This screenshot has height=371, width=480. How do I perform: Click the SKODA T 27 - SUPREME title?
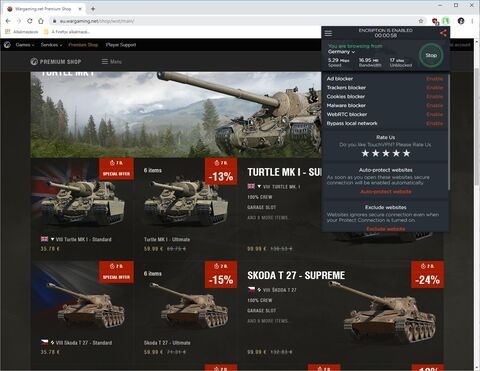click(296, 275)
